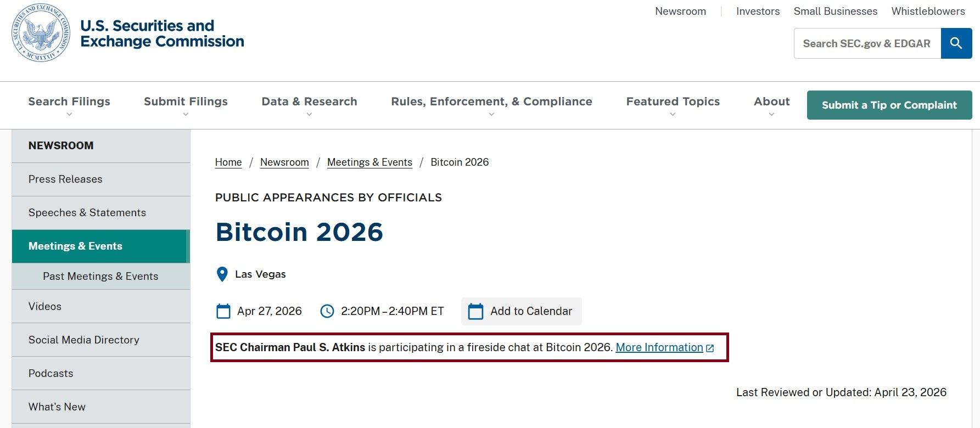Click the external link icon after More Information
The width and height of the screenshot is (980, 428).
(710, 348)
